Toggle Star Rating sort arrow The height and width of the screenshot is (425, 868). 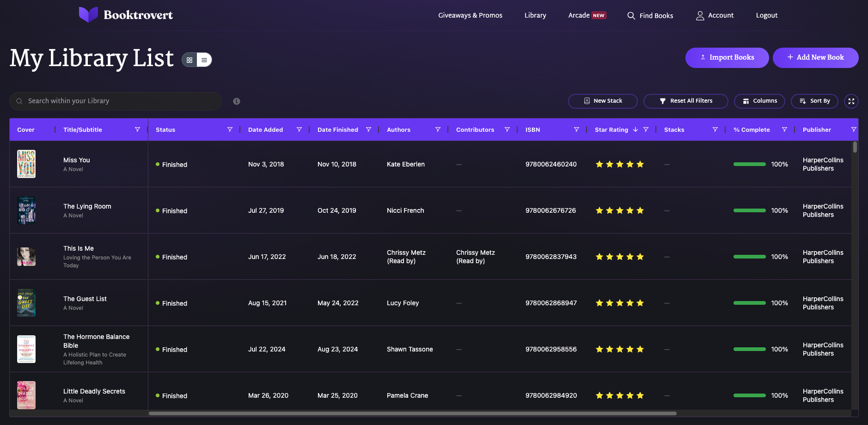[x=636, y=129]
